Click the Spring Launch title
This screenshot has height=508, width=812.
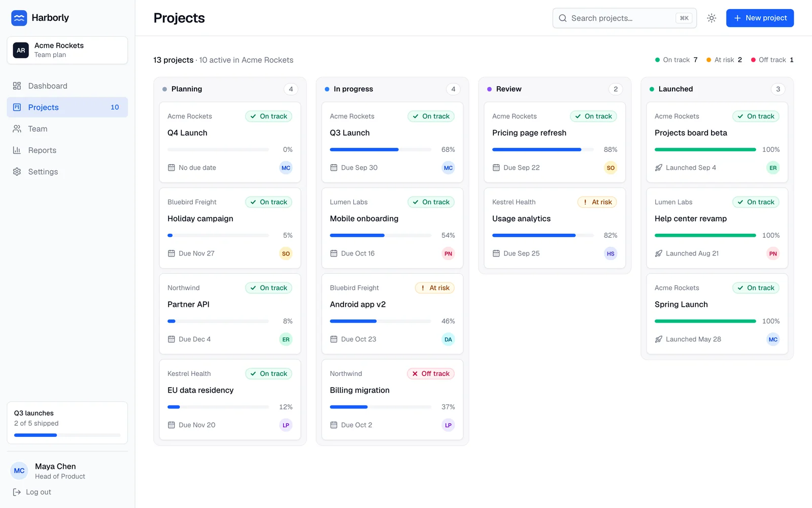click(x=681, y=305)
